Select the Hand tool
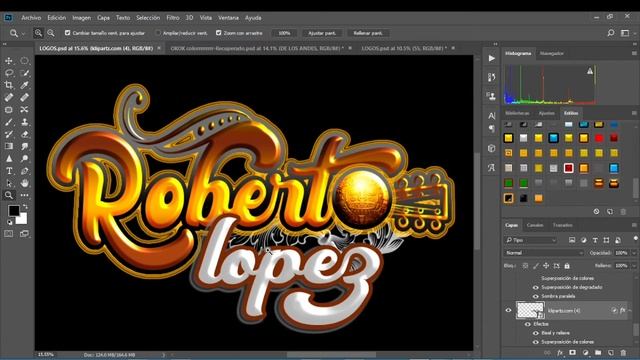Image resolution: width=640 pixels, height=360 pixels. 24,183
